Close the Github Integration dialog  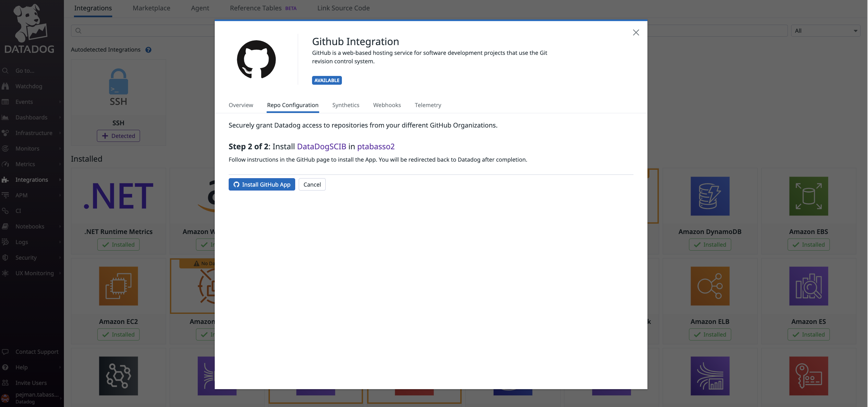635,32
